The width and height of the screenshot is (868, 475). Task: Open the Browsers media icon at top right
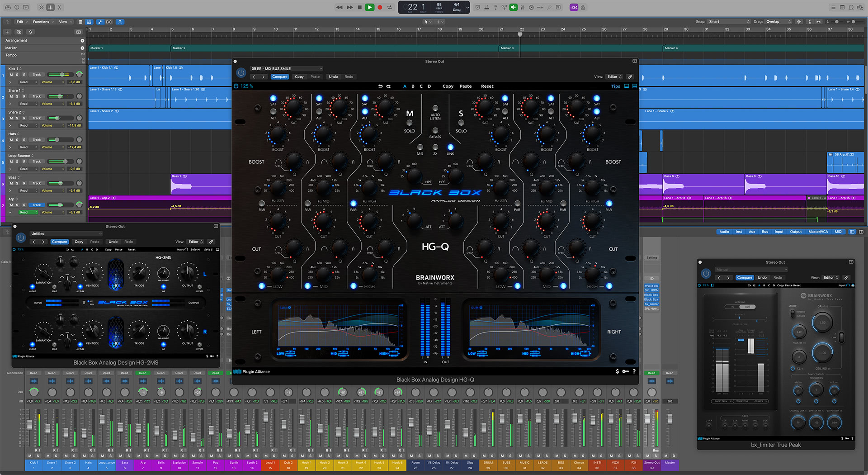point(860,7)
